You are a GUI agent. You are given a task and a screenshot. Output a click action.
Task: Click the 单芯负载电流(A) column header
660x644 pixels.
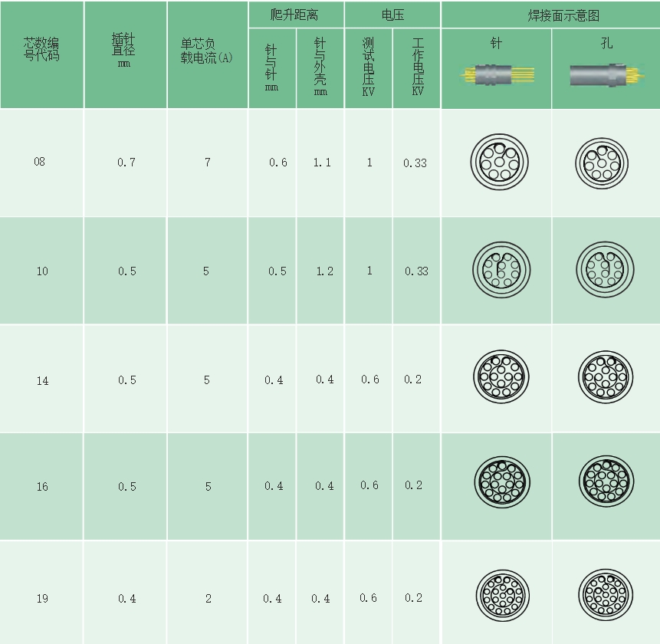coord(206,53)
